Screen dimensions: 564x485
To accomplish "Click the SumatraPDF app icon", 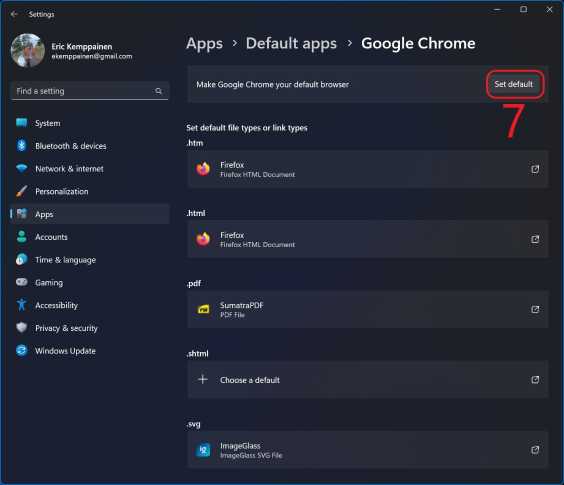I will click(204, 309).
